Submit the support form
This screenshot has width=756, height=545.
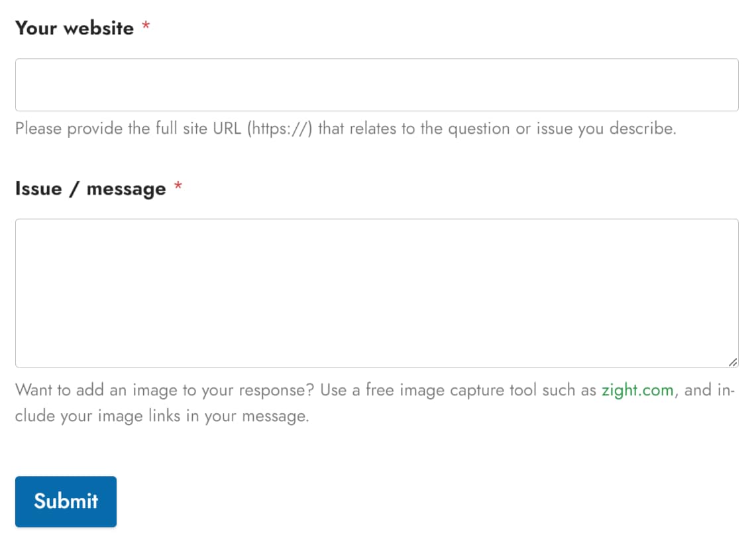[66, 501]
